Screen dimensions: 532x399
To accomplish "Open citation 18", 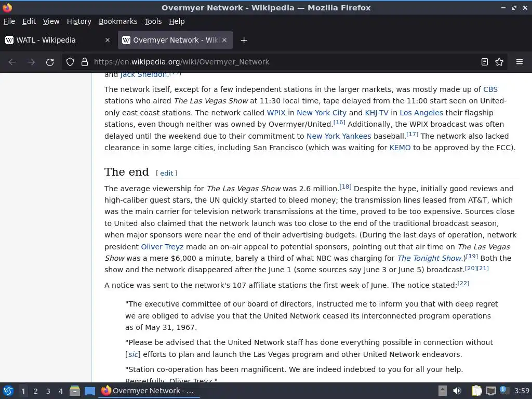I will [345, 187].
